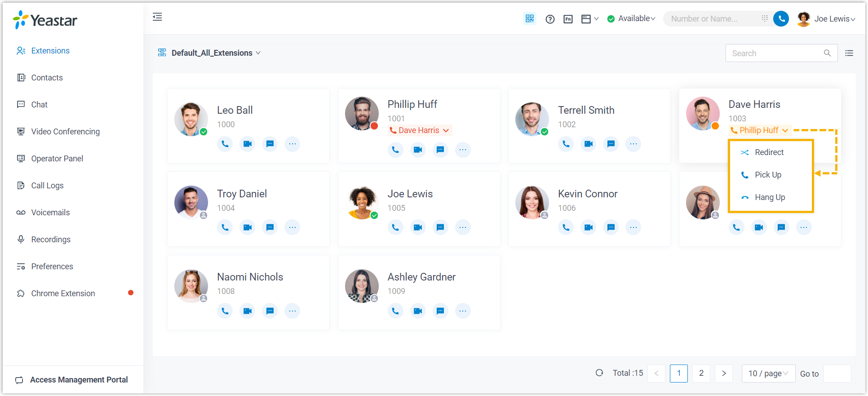Call Kevin Connor with phone icon
This screenshot has width=868, height=396.
point(566,227)
